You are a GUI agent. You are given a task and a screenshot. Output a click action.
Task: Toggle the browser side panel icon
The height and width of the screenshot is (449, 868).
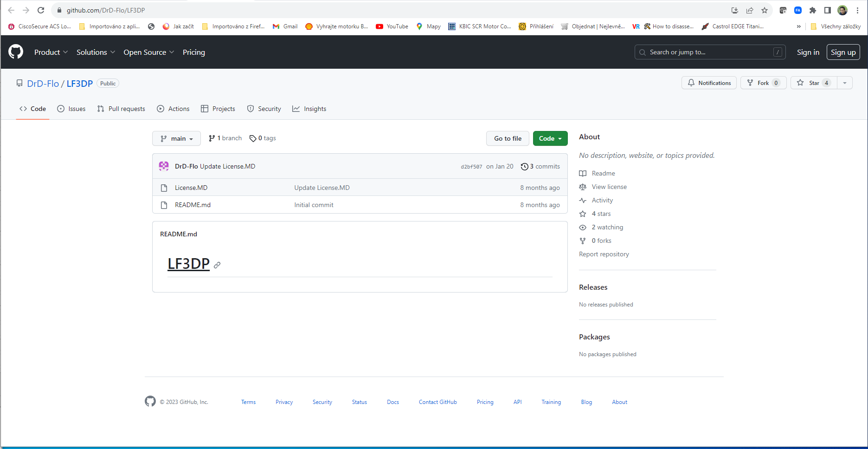(x=828, y=10)
